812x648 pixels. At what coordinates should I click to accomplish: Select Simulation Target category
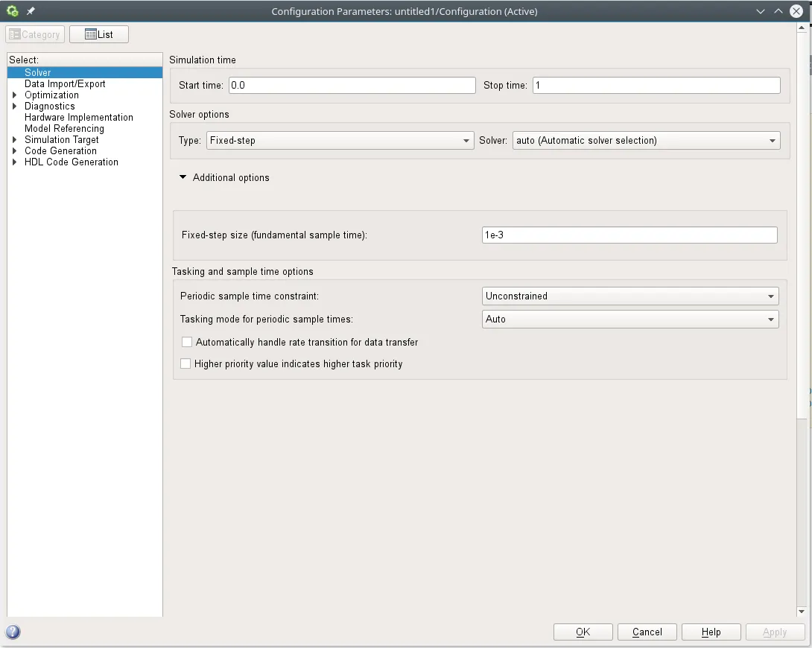click(x=62, y=140)
